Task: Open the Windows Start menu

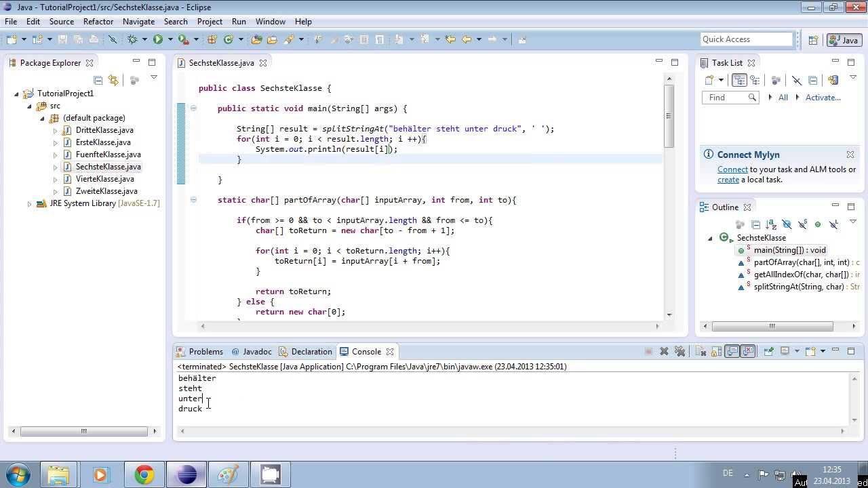Action: coord(17,474)
